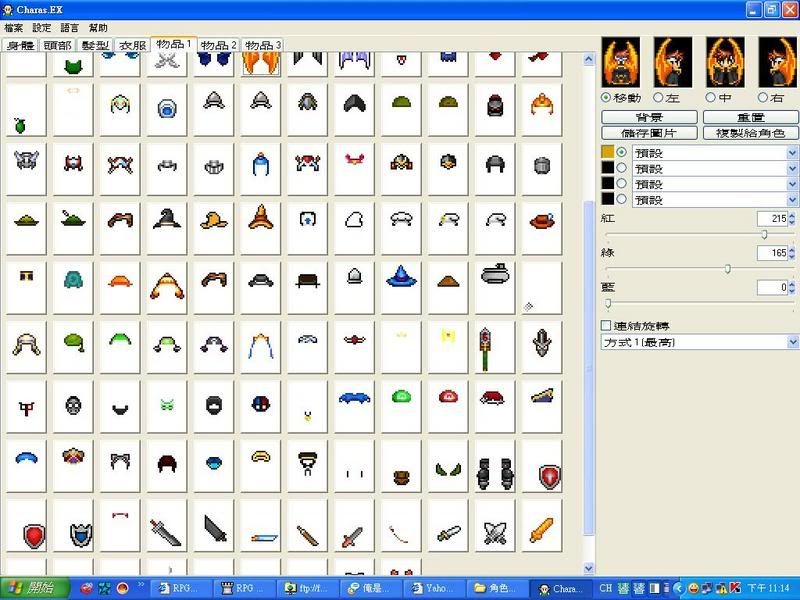Click the 儲存圖片 button

(650, 133)
